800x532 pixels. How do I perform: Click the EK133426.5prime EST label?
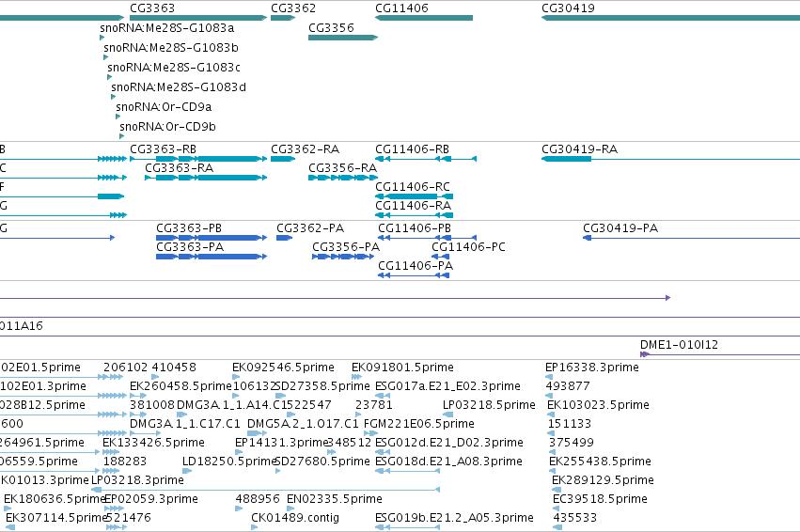pyautogui.click(x=153, y=442)
